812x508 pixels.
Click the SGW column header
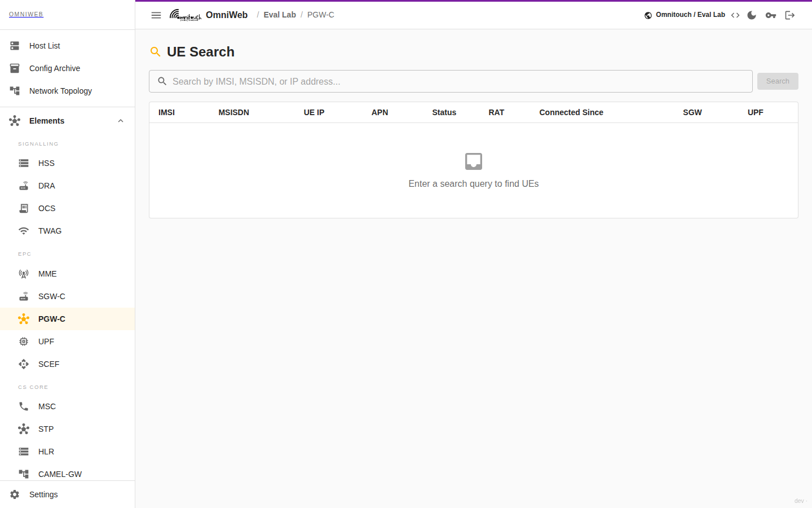692,112
